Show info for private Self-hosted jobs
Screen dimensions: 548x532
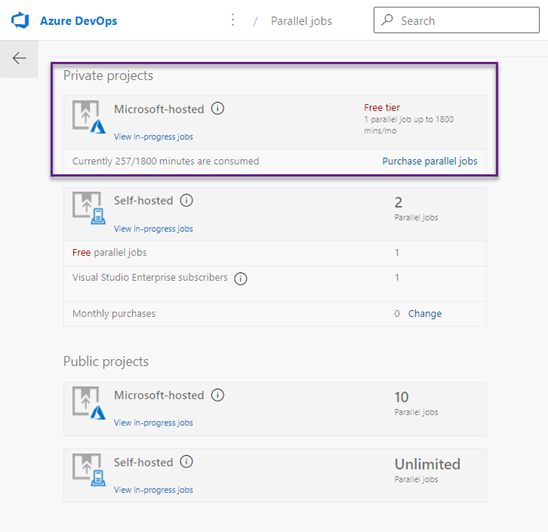186,200
